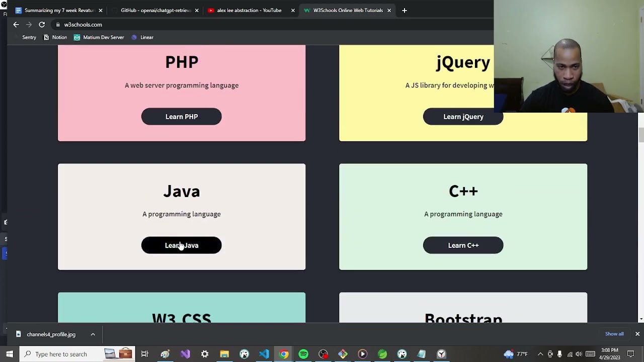Screen dimensions: 644x362
Task: Go back using the browser back arrow
Action: [16, 25]
